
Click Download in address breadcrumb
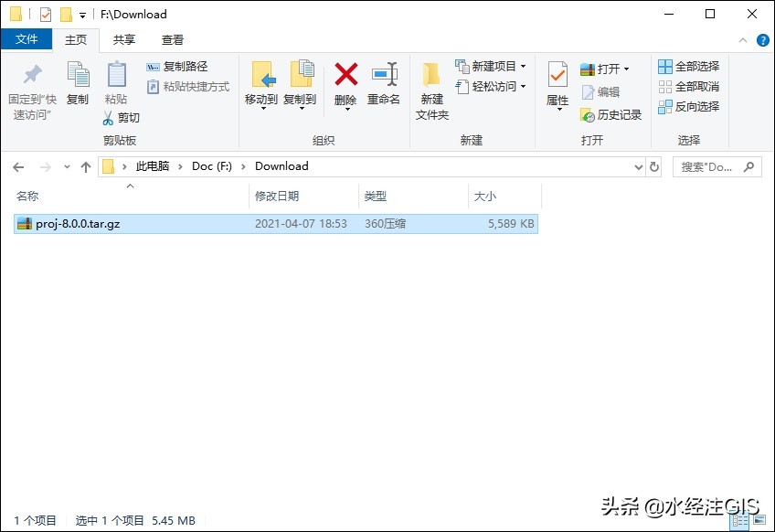point(281,166)
